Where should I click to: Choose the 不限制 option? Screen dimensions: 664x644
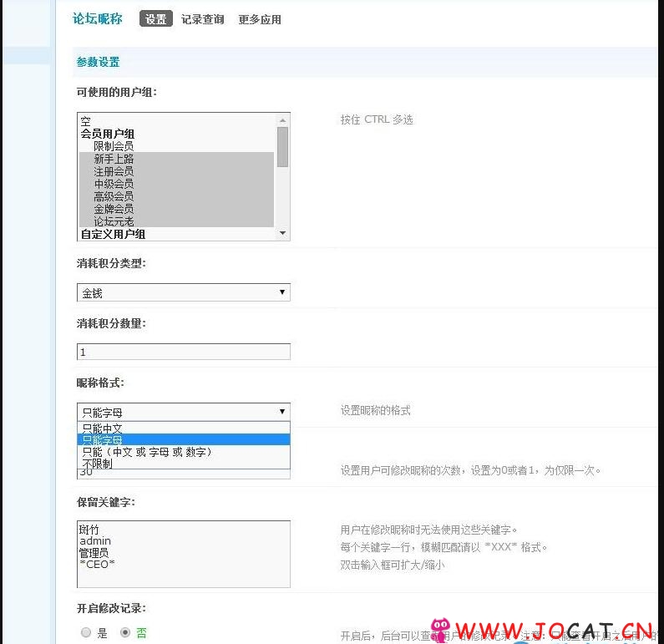[x=184, y=464]
